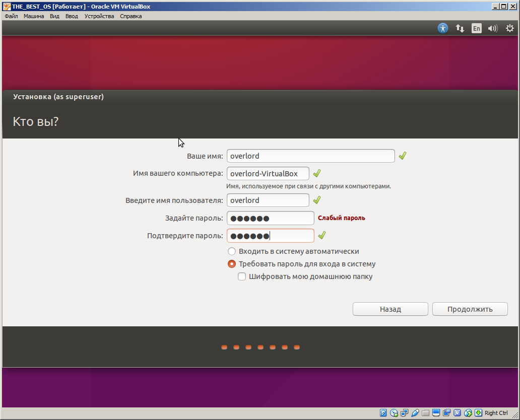Click the Слабый пароль warning text

click(x=342, y=218)
